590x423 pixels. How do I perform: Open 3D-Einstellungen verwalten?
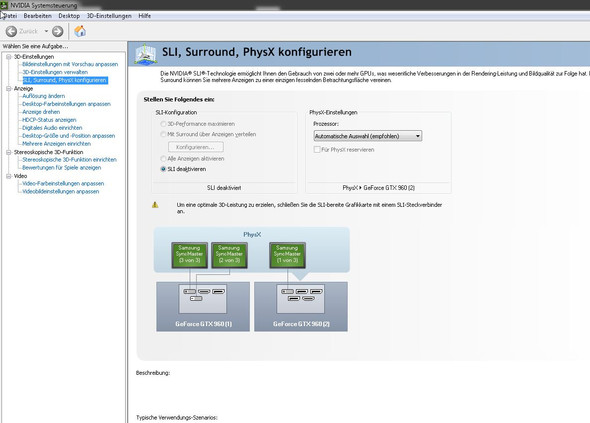tap(55, 72)
